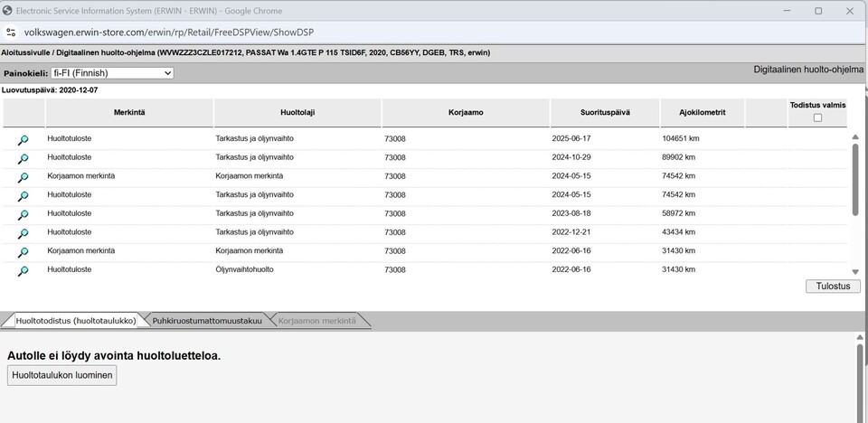868x423 pixels.
Task: Switch to Puhkiruostumattomuustakuu tab
Action: point(207,321)
